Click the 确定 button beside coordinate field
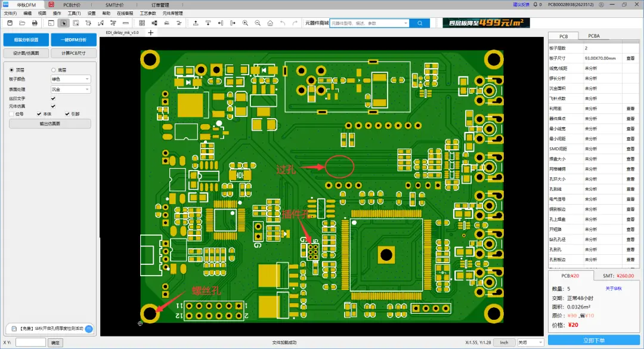This screenshot has height=349, width=644. [x=55, y=342]
